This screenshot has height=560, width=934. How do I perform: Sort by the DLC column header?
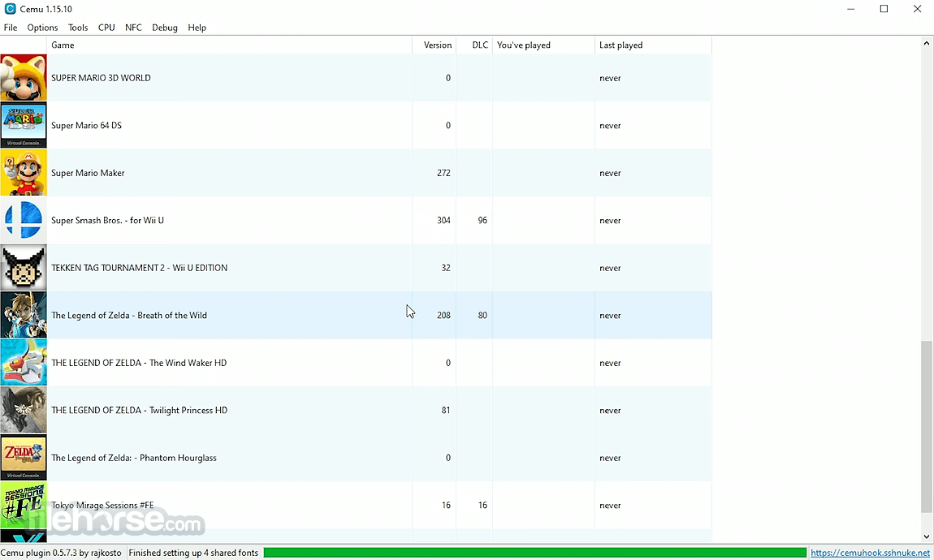[474, 45]
